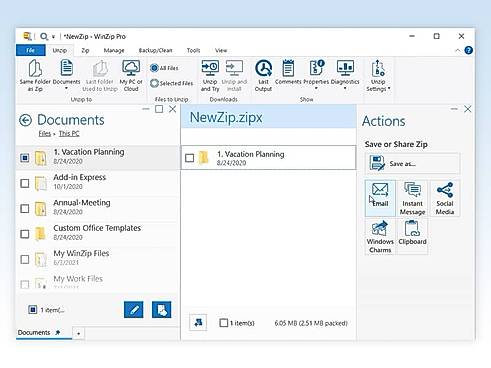The height and width of the screenshot is (368, 491).
Task: Click the Save as... action
Action: click(412, 163)
